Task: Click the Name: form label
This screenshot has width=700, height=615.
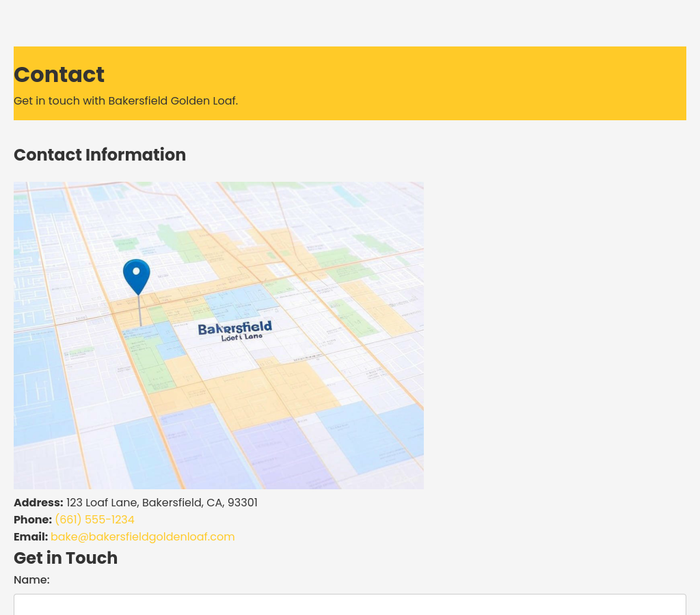Action: point(31,580)
